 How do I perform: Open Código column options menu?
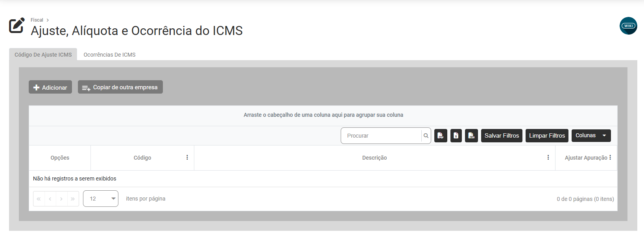(187, 158)
